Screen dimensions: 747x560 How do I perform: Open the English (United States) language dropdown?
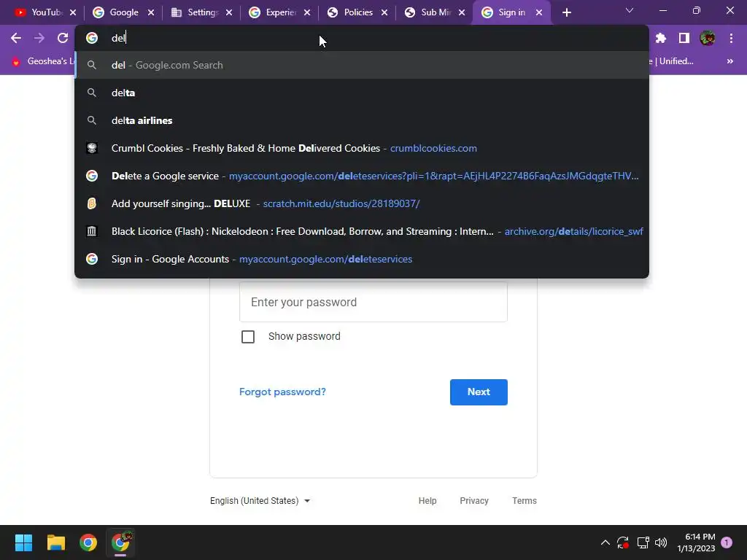(260, 500)
